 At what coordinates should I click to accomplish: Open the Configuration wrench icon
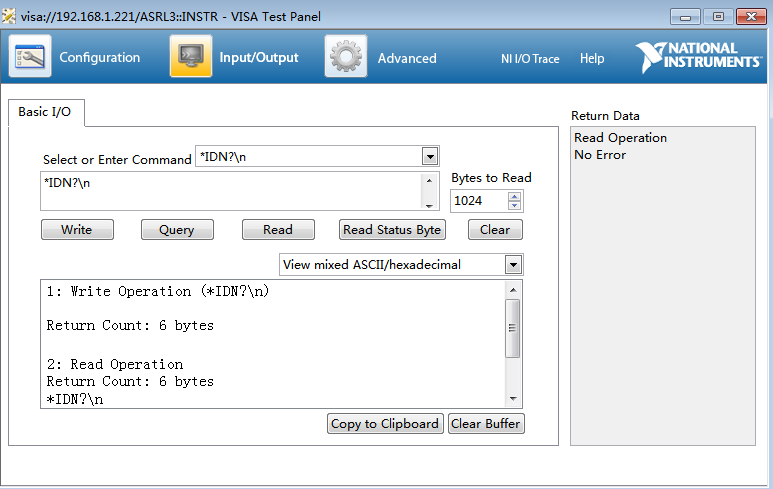coord(30,56)
